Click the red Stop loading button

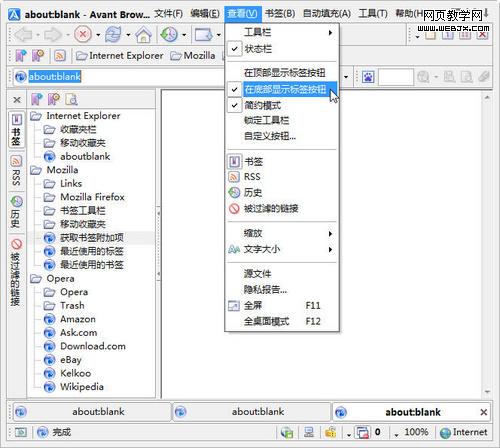point(83,34)
